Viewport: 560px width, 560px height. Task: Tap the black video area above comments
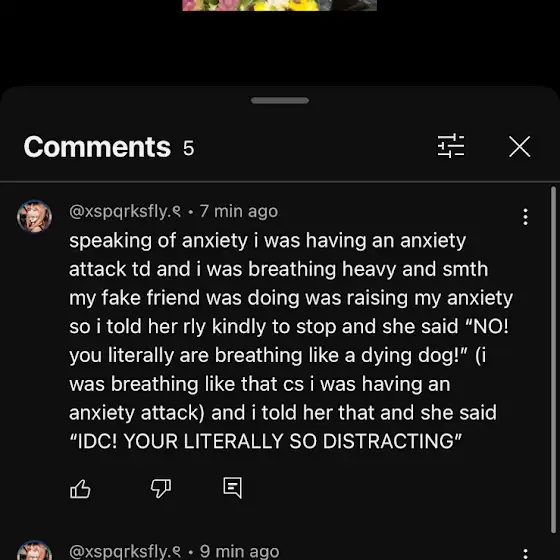280,48
